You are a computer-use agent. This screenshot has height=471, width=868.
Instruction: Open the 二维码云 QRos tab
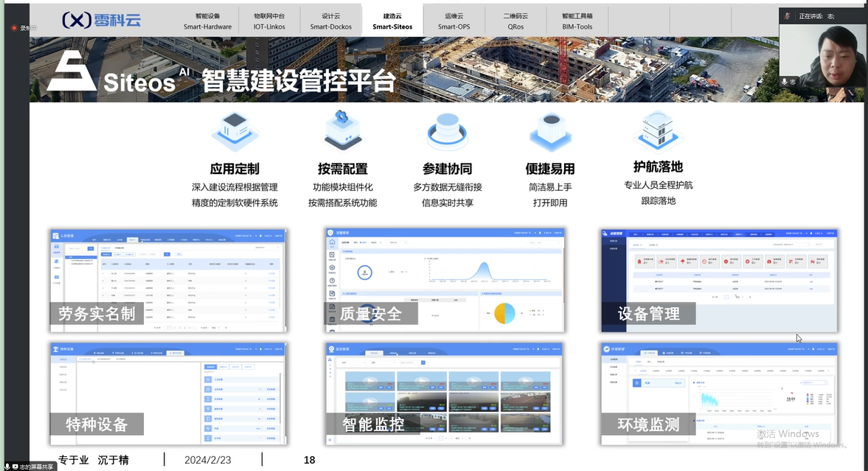515,21
